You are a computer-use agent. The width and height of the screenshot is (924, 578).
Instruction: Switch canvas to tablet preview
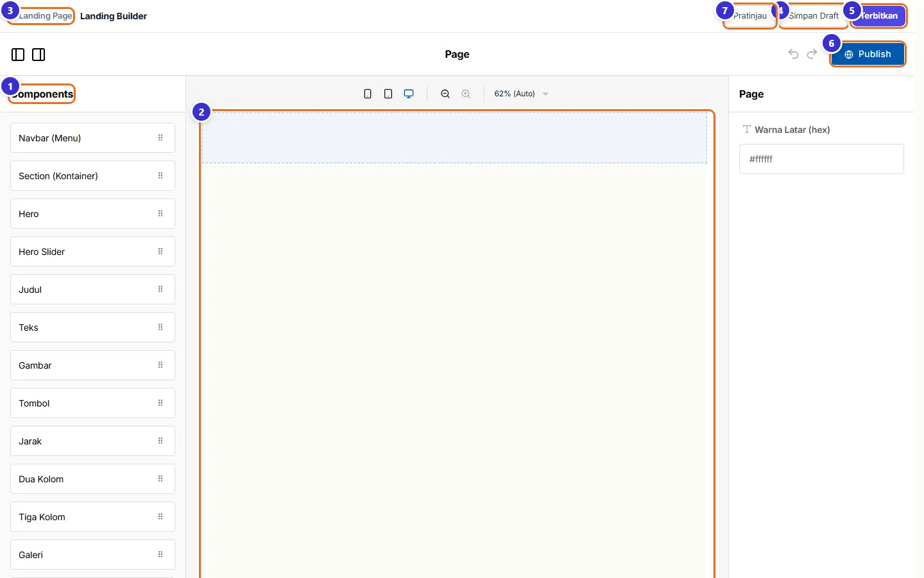coord(388,94)
